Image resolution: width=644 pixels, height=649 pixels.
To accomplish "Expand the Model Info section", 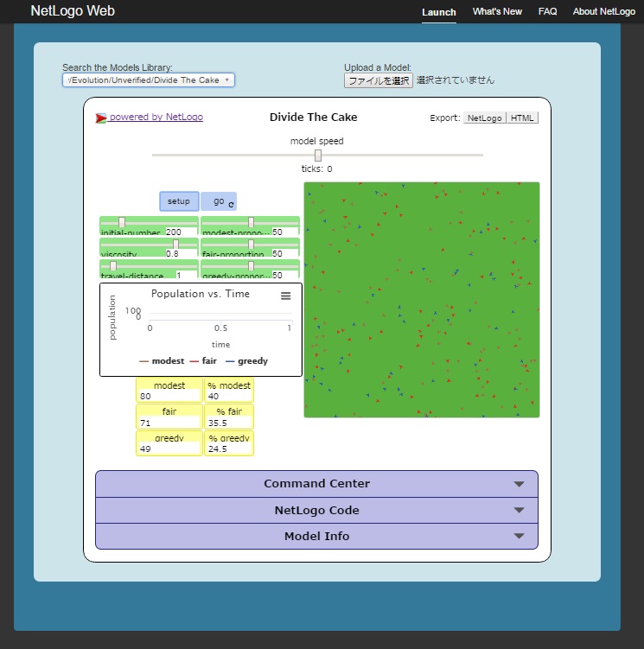I will click(316, 536).
